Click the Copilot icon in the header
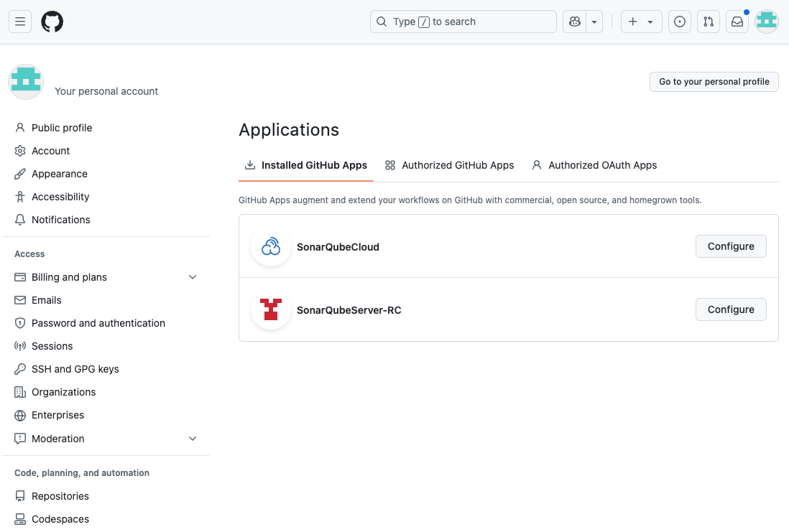Screen dimensions: 789x532 tap(574, 22)
